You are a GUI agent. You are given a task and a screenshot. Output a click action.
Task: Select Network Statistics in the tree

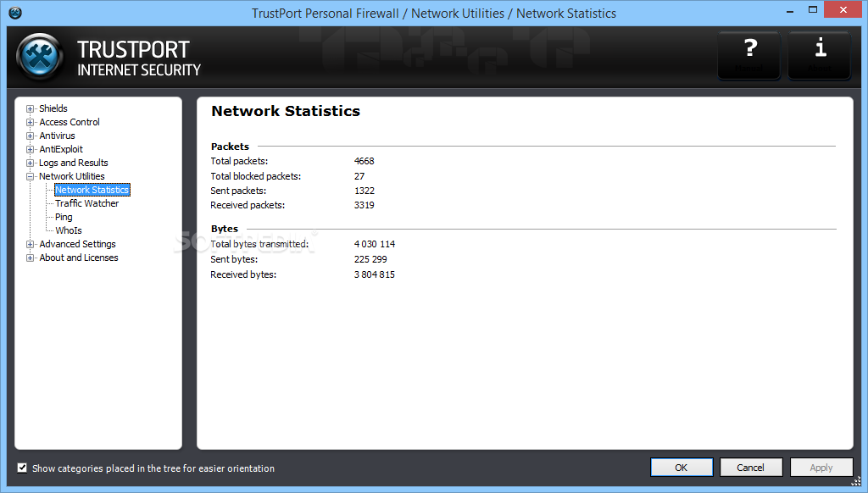(92, 190)
